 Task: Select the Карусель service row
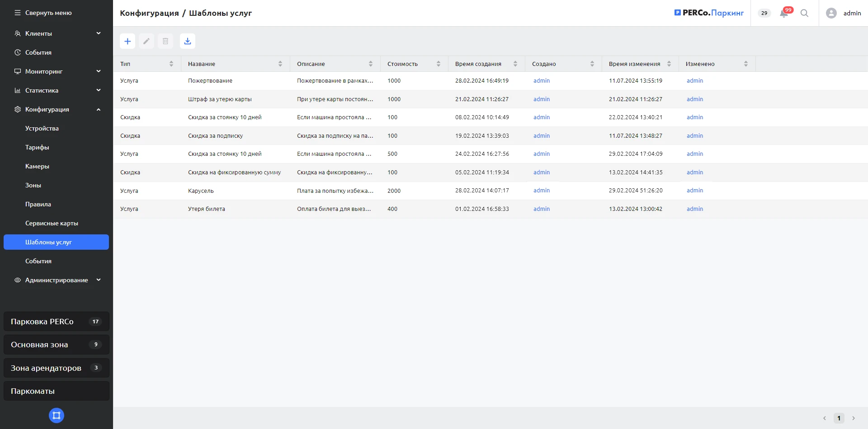click(x=201, y=191)
